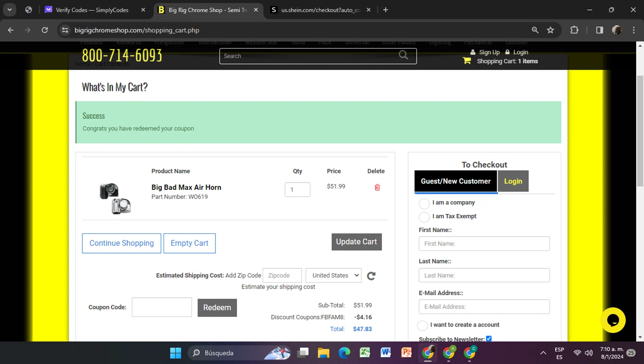Open File Explorer from the taskbar
The height and width of the screenshot is (364, 644).
click(x=323, y=353)
